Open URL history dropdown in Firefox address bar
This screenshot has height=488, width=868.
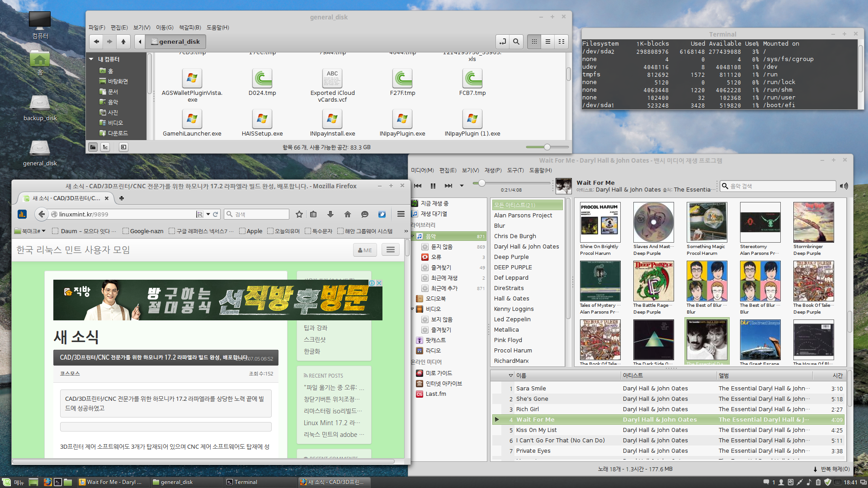pyautogui.click(x=208, y=214)
